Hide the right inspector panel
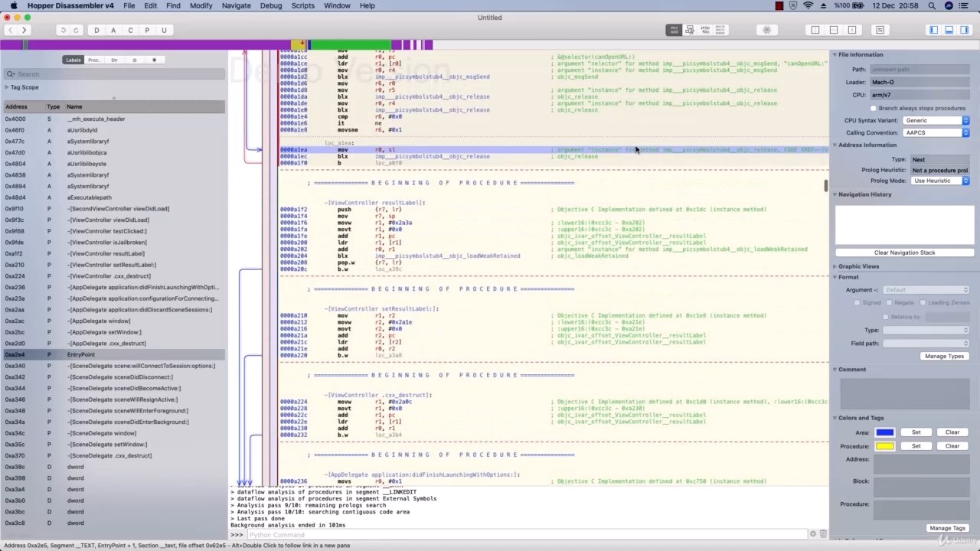Screen dimensions: 980x551 click(965, 30)
